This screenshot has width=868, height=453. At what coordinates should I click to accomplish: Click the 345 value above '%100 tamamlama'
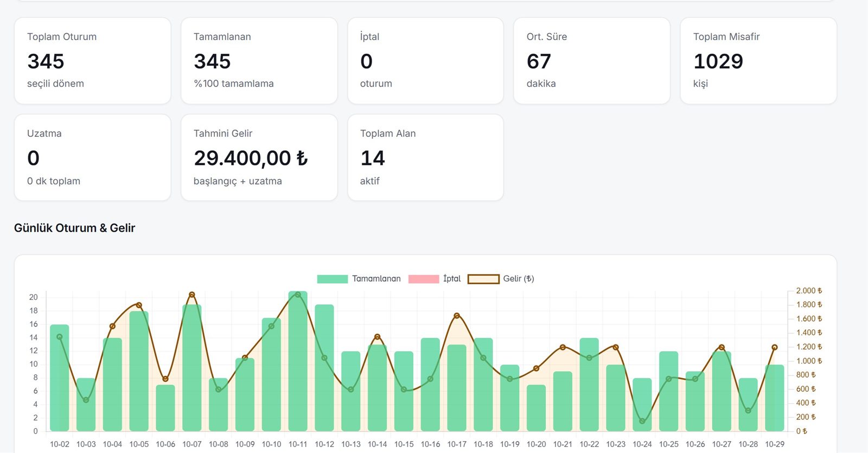pyautogui.click(x=212, y=61)
